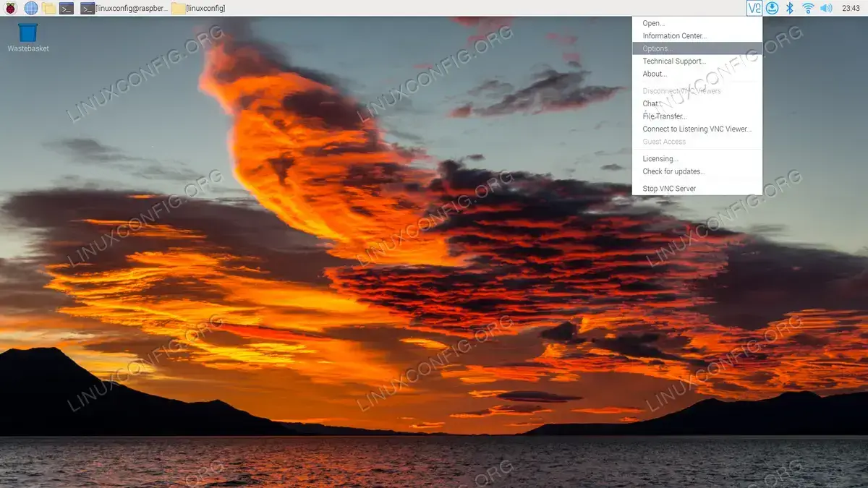Choose Check for updates... menu entry
The width and height of the screenshot is (868, 488).
tap(697, 171)
